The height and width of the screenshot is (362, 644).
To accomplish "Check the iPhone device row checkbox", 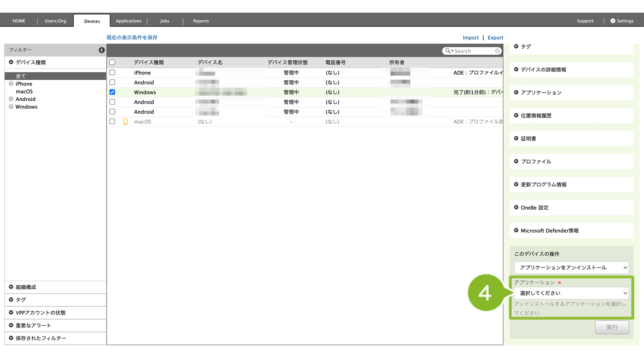I will pos(112,73).
